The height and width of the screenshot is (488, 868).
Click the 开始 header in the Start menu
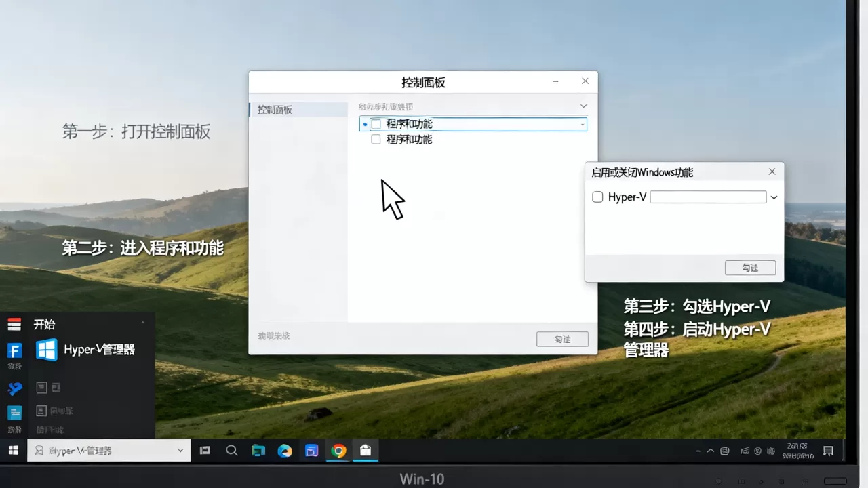click(45, 325)
